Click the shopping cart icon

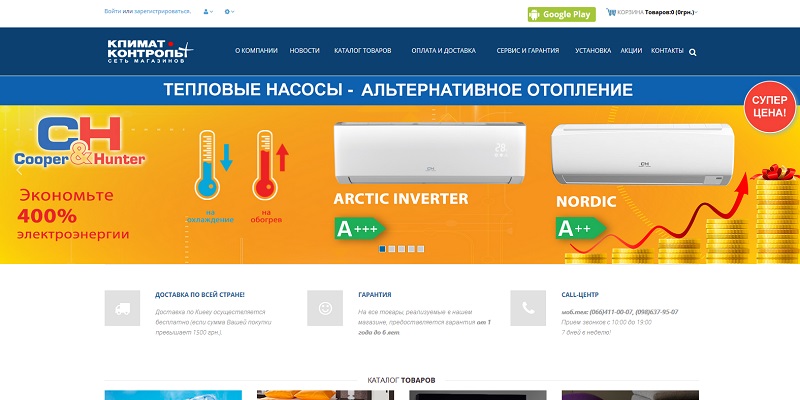click(x=611, y=12)
